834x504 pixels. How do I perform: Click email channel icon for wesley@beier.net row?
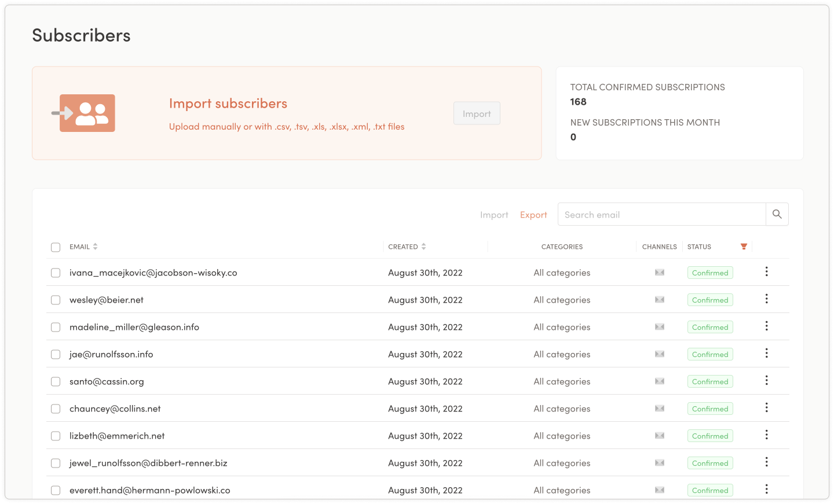point(660,300)
